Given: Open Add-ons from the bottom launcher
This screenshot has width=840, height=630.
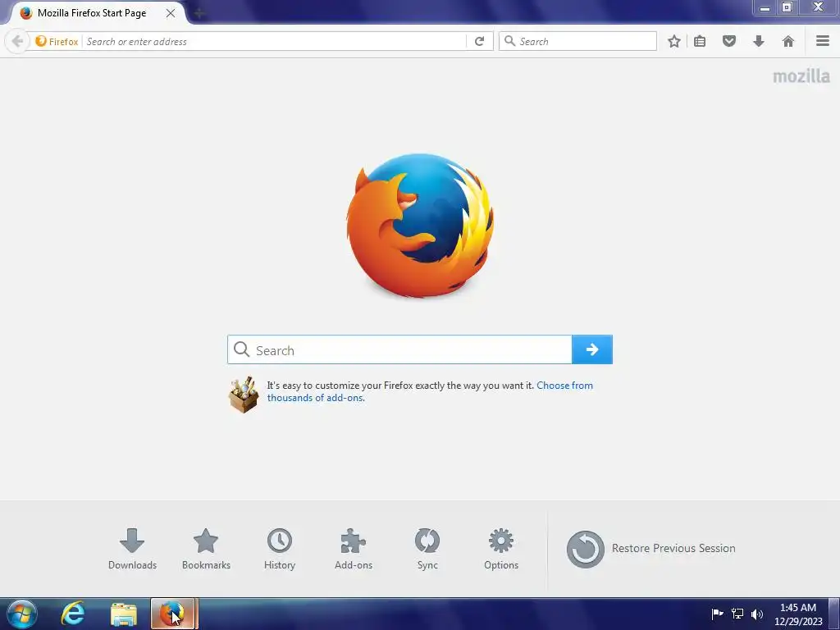Looking at the screenshot, I should point(354,549).
